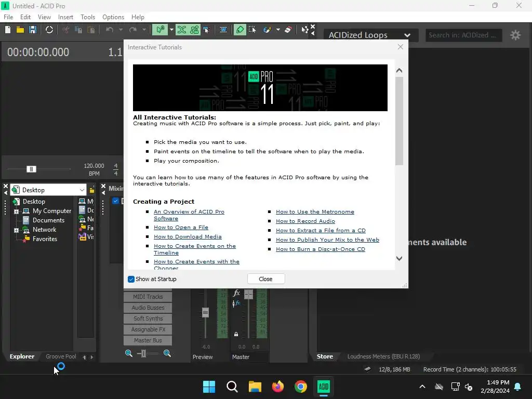
Task: Open a project with the folder icon
Action: coord(20,30)
